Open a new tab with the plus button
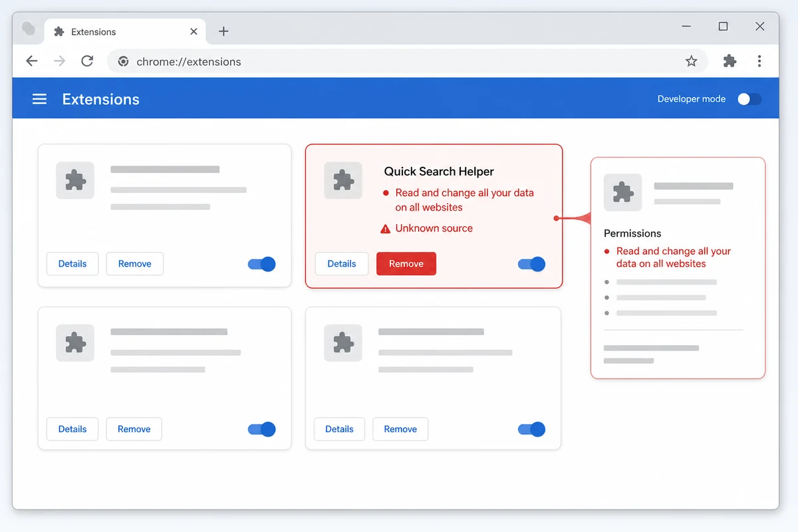Screen dimensions: 798x532 [x=223, y=31]
